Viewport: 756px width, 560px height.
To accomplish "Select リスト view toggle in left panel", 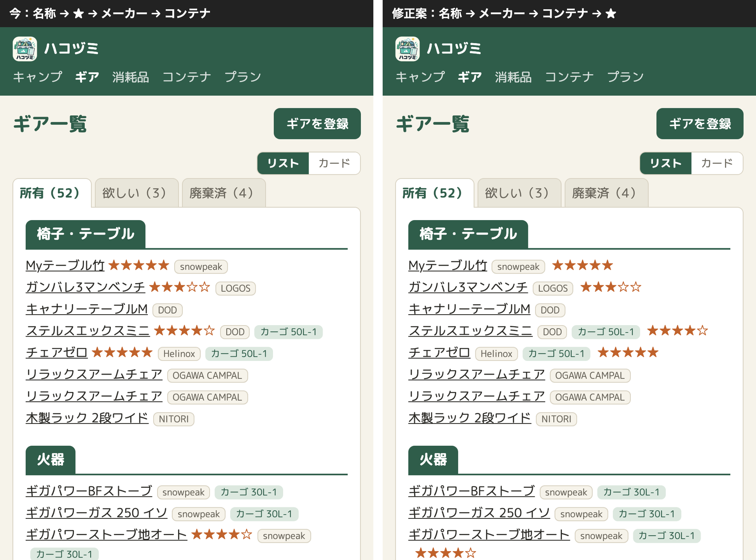I will pos(283,163).
